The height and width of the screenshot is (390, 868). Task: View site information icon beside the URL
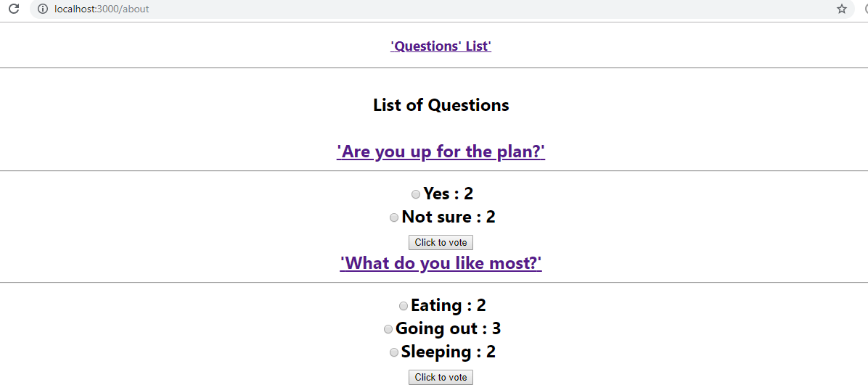tap(42, 9)
